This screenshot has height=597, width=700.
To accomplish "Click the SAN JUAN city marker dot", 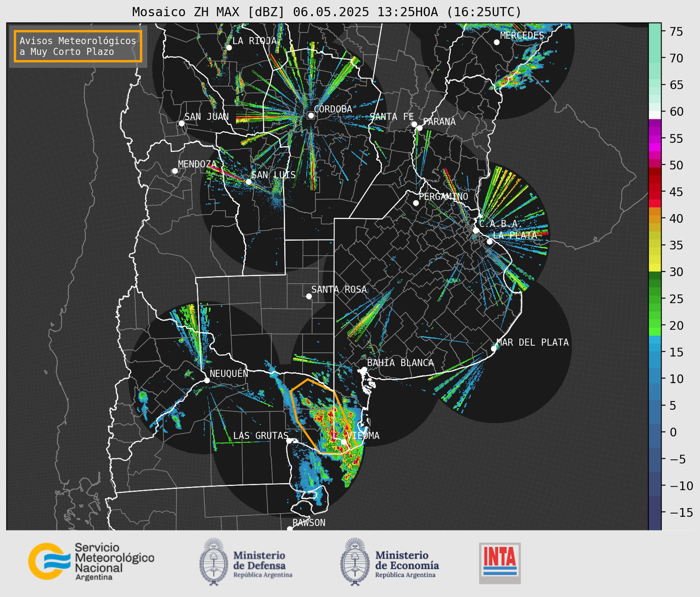I will point(181,123).
